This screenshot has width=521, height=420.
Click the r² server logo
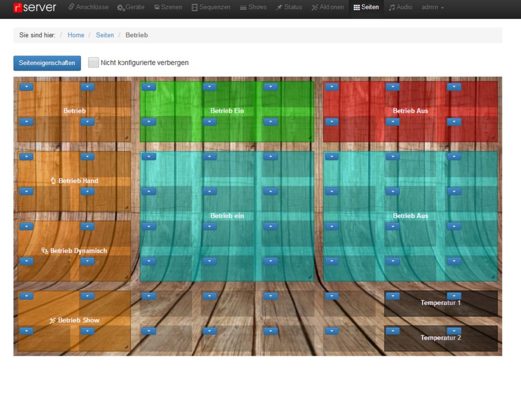pos(35,7)
